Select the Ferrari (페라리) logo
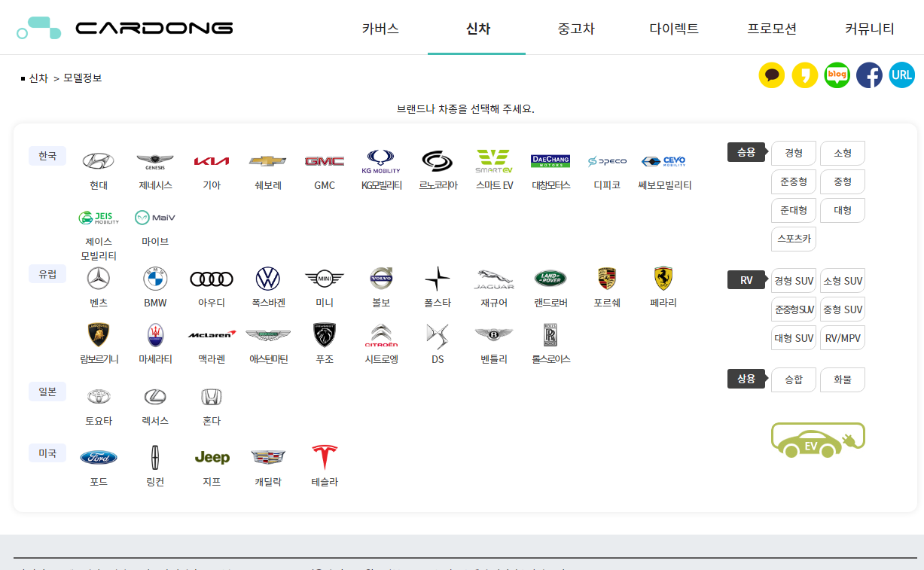 (663, 279)
